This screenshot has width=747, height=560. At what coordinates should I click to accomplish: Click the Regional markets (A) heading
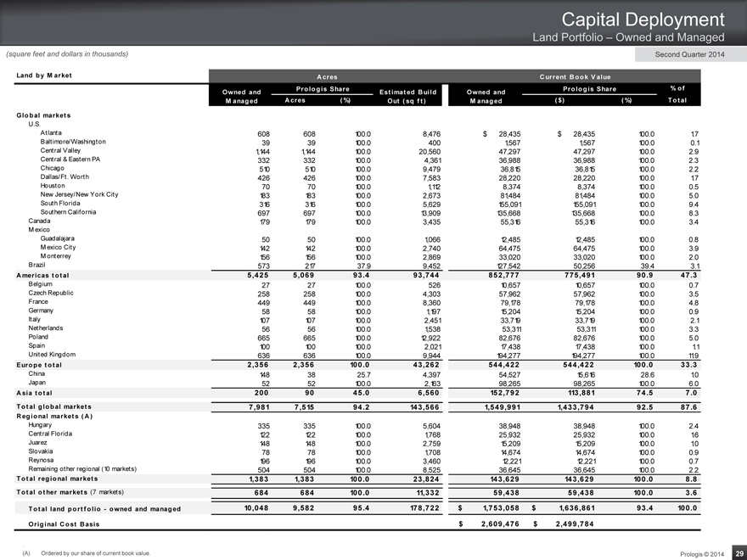click(x=54, y=416)
